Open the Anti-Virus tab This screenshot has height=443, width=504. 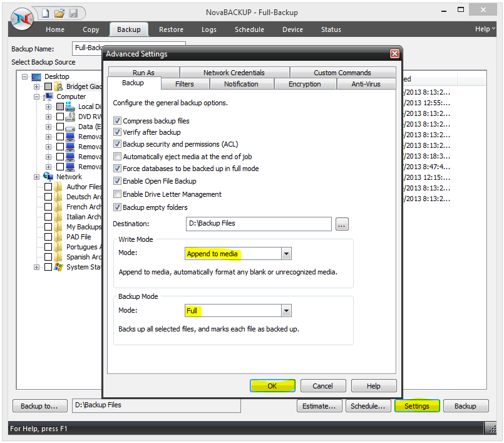click(366, 84)
